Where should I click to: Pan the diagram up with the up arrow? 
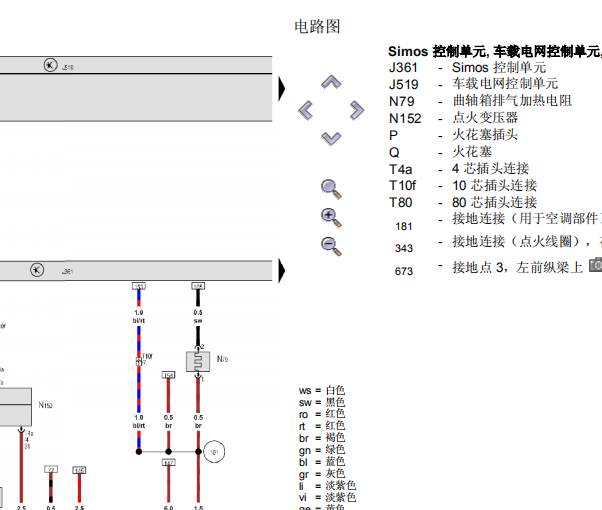pyautogui.click(x=331, y=82)
